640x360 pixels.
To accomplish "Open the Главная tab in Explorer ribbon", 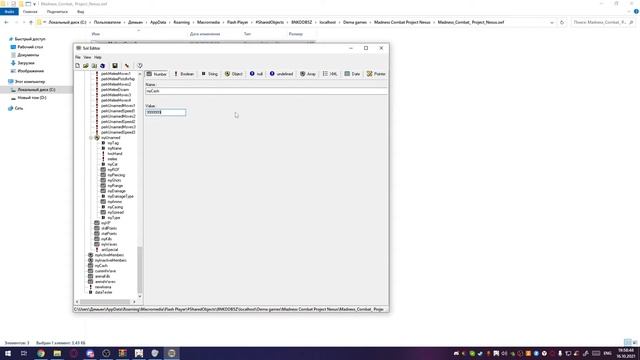I will coord(30,12).
